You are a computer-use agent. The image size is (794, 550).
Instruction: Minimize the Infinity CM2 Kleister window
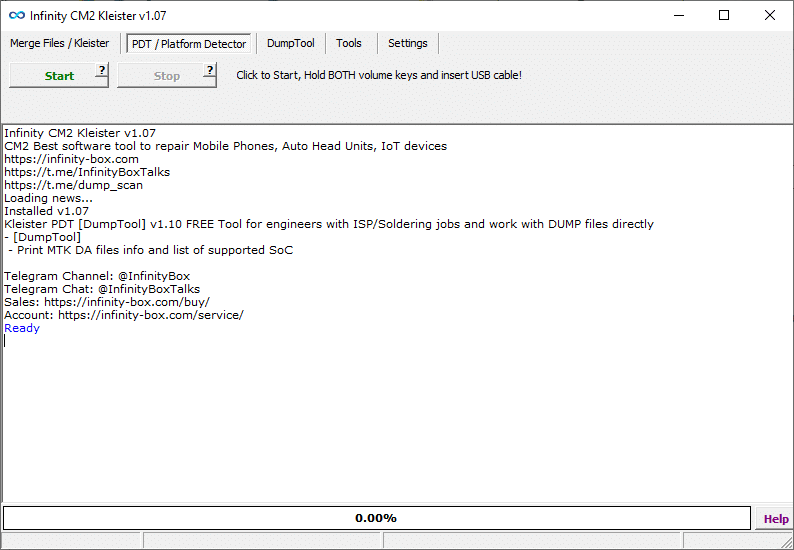click(x=679, y=15)
